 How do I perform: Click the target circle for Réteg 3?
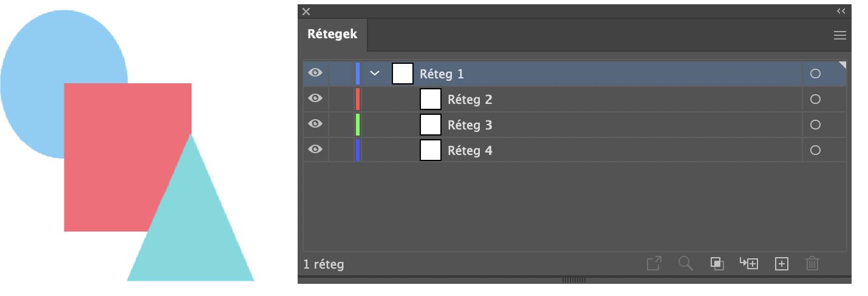pyautogui.click(x=816, y=125)
